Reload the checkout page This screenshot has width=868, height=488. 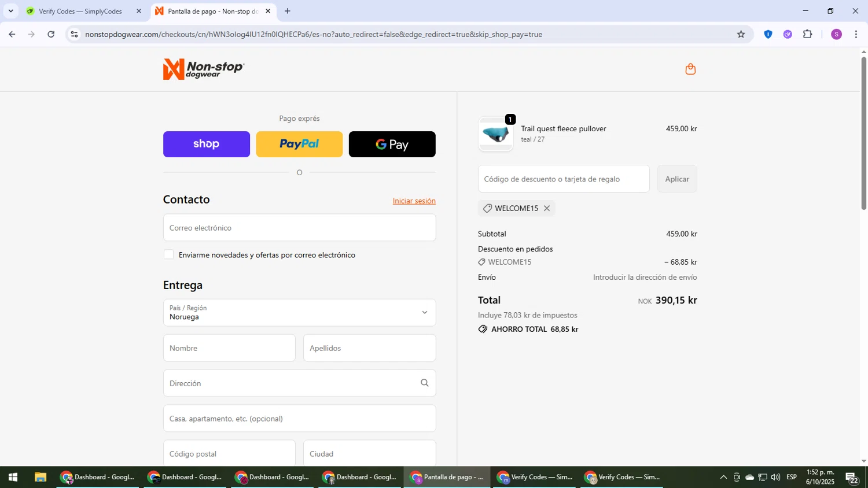51,34
